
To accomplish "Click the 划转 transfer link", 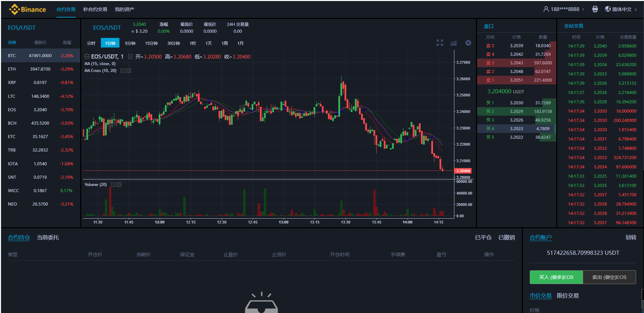I will (x=631, y=238).
